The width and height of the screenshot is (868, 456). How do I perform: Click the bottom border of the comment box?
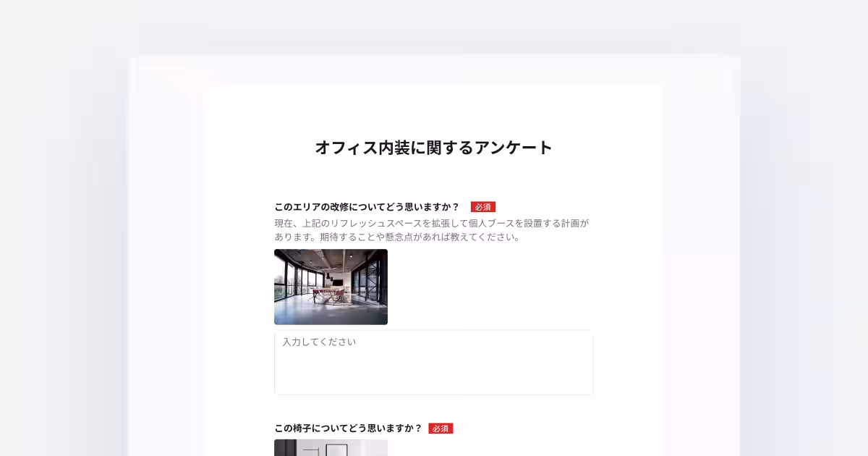pyautogui.click(x=433, y=394)
